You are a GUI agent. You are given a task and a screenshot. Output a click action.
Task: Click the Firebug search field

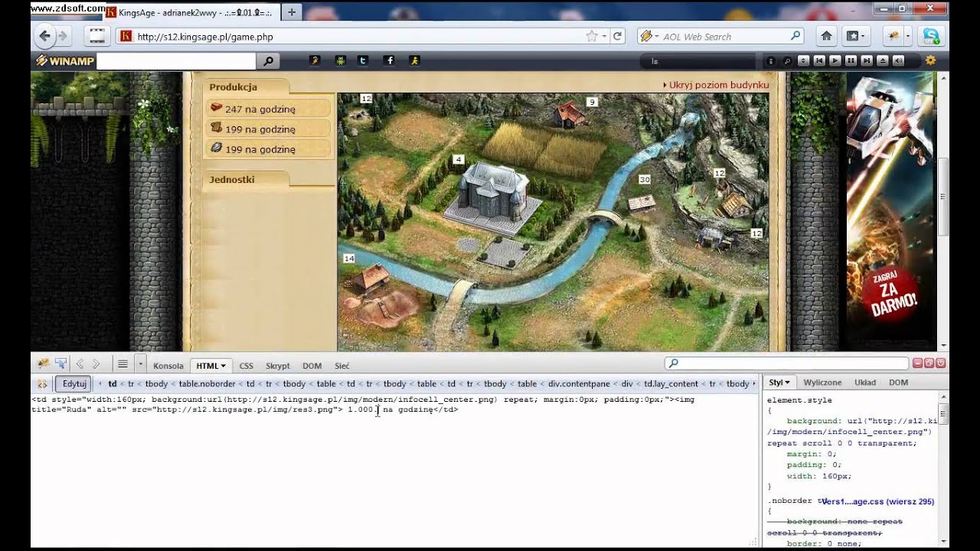click(786, 364)
